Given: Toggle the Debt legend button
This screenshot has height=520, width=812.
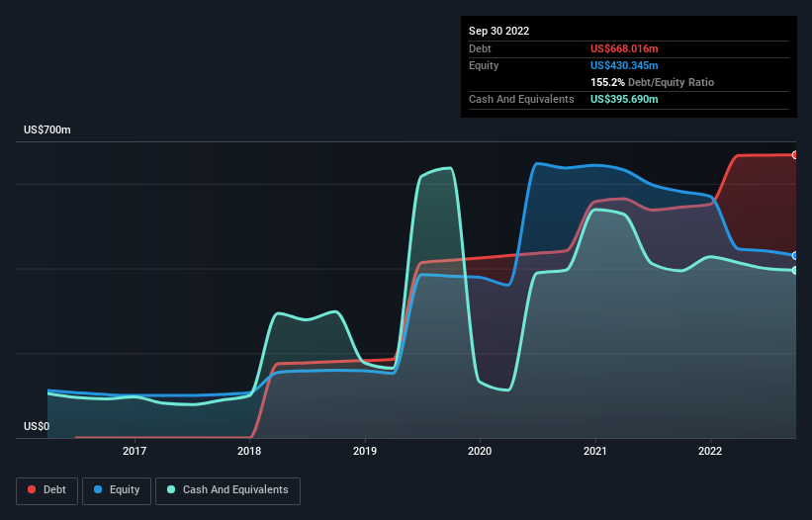Looking at the screenshot, I should click(47, 490).
